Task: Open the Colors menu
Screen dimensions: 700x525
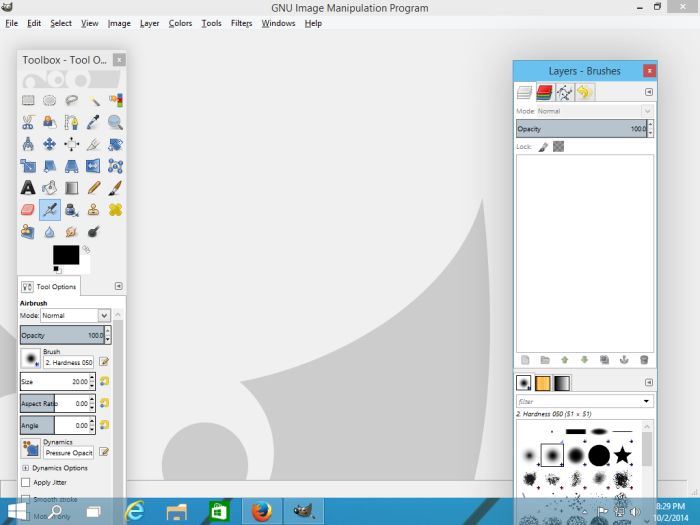Action: [x=180, y=23]
